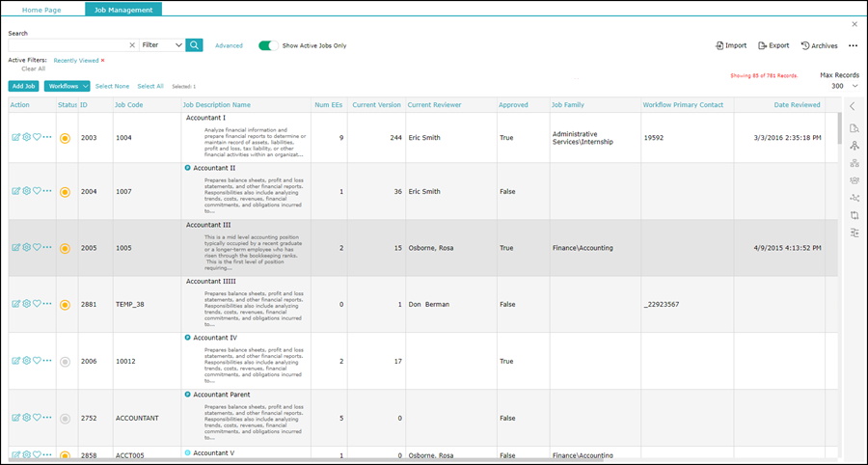Click the Import icon button
The width and height of the screenshot is (868, 465).
tap(731, 45)
